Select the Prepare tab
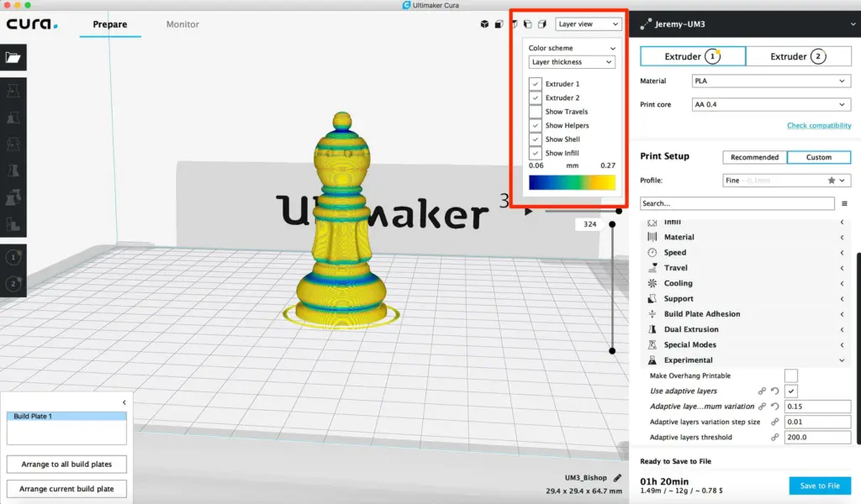 point(109,24)
